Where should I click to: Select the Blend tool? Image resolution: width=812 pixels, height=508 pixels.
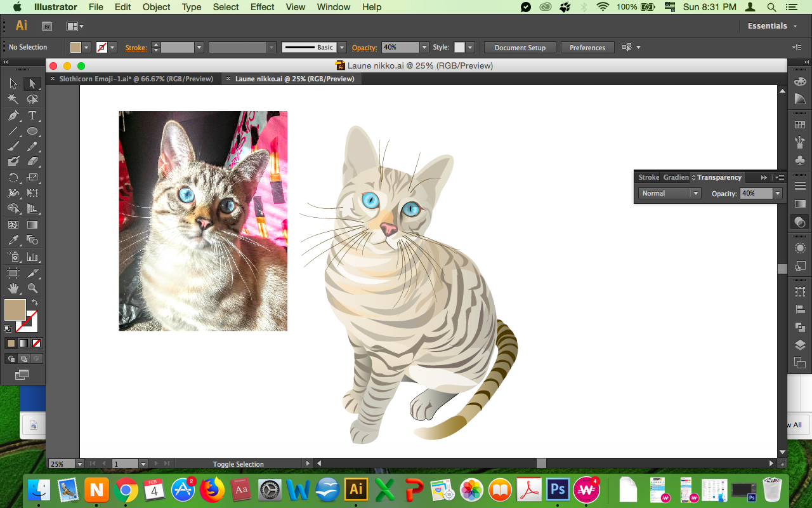(x=32, y=240)
